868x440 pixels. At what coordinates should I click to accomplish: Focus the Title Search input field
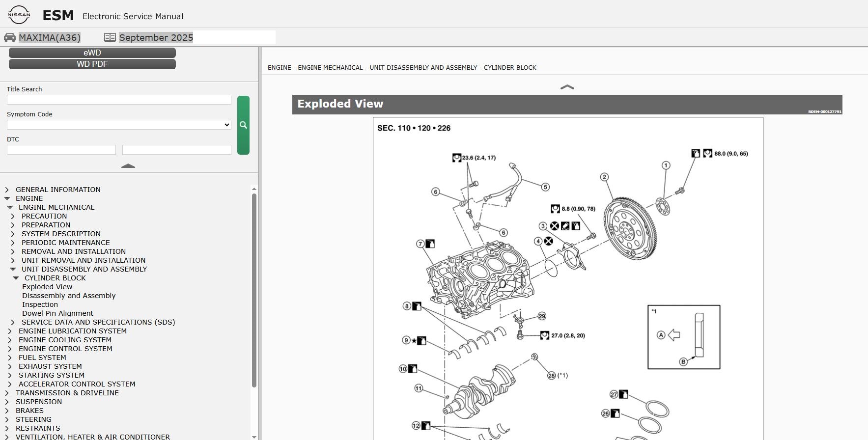119,100
